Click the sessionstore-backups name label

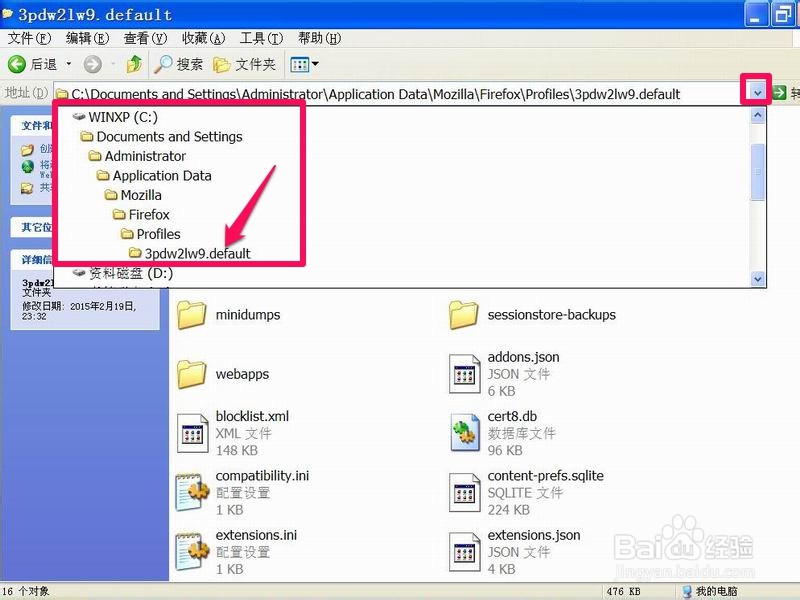[552, 315]
